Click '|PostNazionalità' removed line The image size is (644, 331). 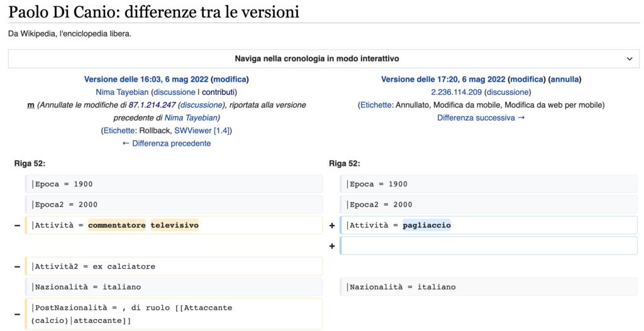pyautogui.click(x=174, y=314)
